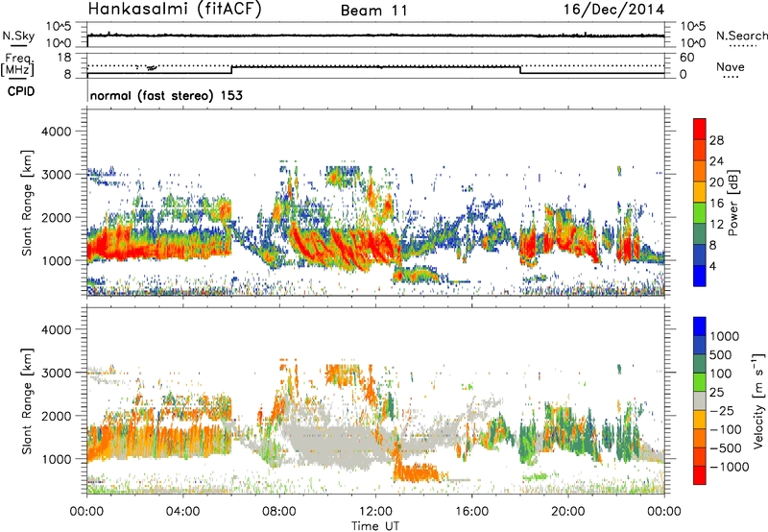This screenshot has width=768, height=532.
Task: Click the red top of power colorbar
Action: (700, 129)
